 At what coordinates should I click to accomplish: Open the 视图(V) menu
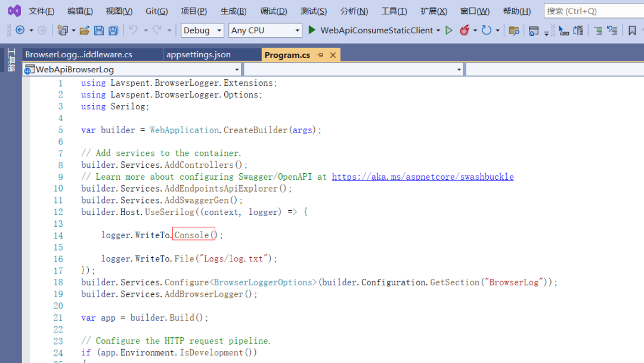[119, 11]
